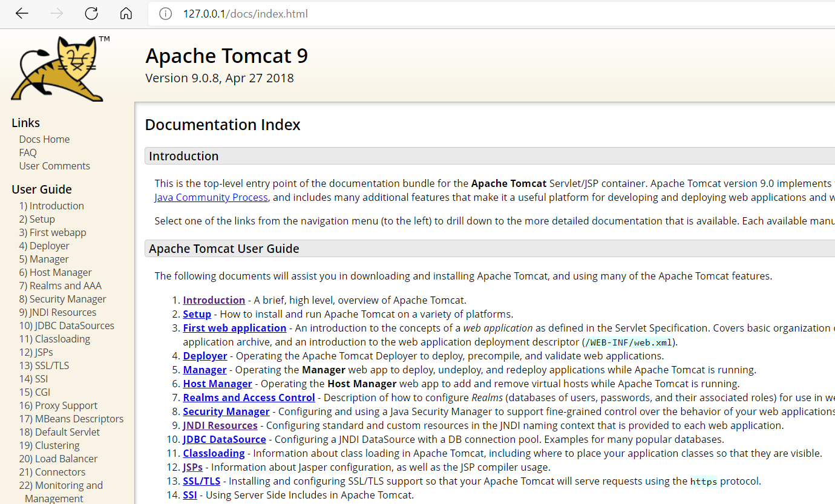
Task: Click the browser Forward arrow
Action: [57, 13]
